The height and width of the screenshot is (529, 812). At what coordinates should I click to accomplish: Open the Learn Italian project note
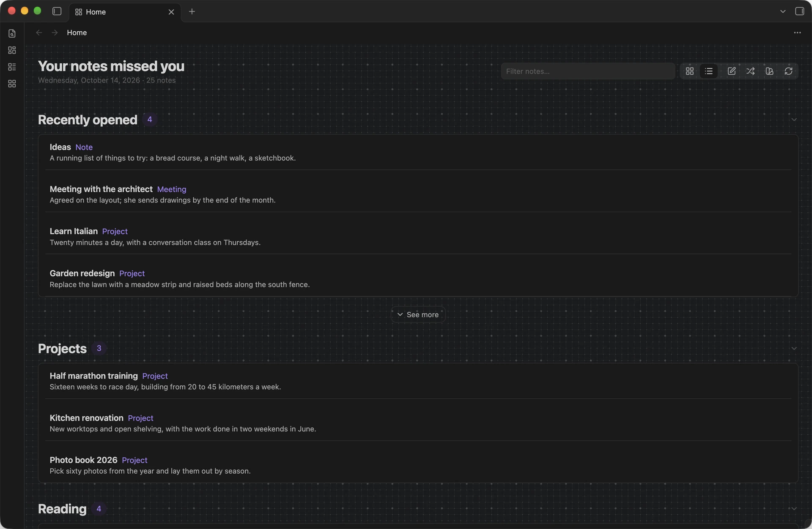tap(418, 237)
